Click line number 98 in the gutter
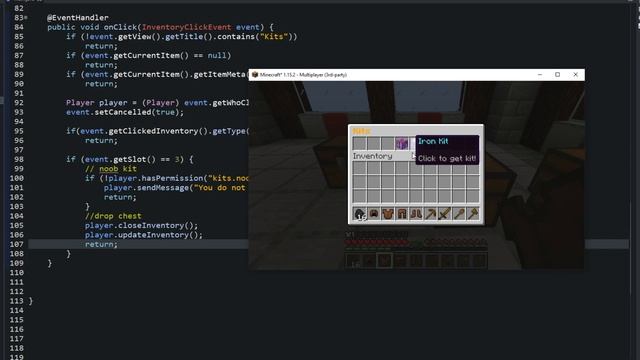The image size is (640, 360). pos(19,159)
